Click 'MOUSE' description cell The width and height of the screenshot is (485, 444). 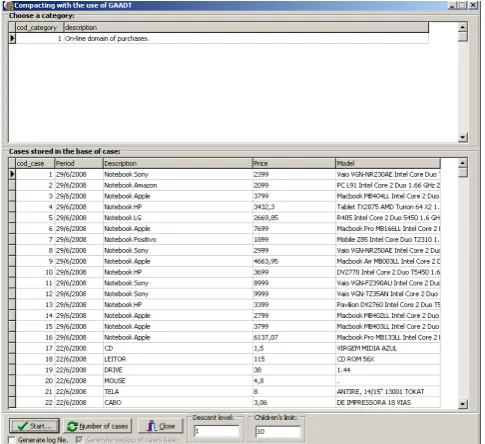178,381
